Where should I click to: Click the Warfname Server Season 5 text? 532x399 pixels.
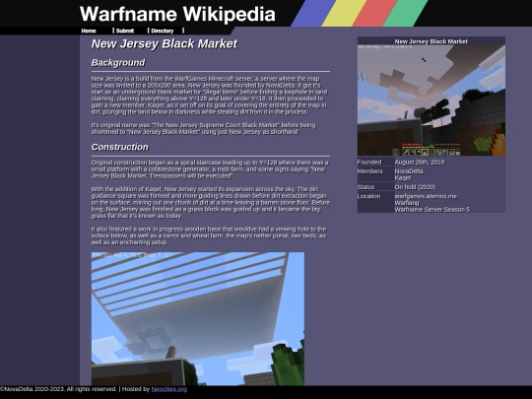(x=432, y=209)
